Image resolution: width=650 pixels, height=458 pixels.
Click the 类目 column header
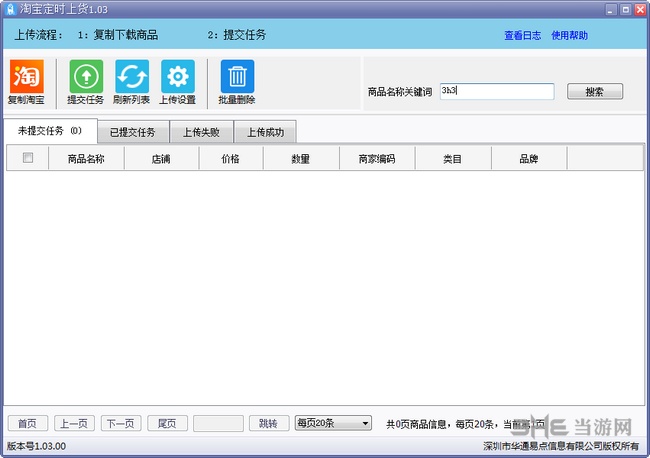(453, 159)
